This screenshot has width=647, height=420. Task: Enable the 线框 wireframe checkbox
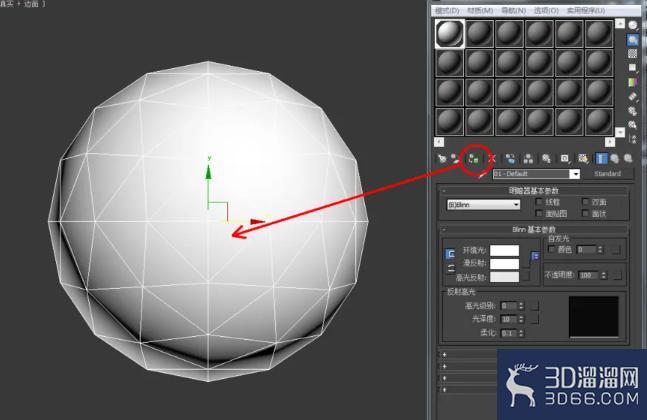(539, 202)
